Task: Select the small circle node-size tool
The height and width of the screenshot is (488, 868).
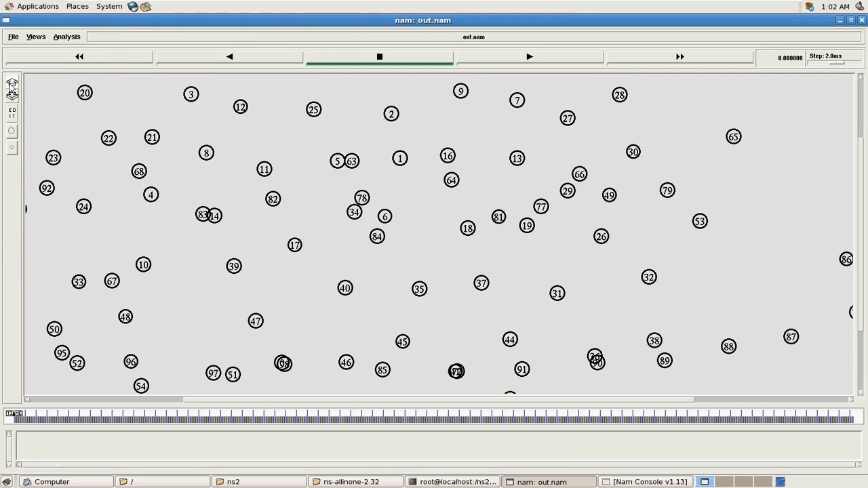Action: tap(12, 147)
